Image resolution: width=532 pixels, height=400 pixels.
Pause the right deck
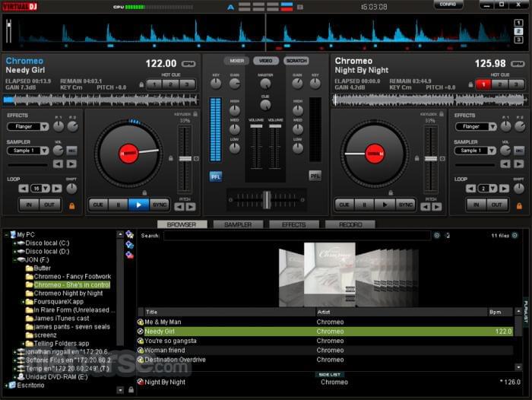[364, 205]
